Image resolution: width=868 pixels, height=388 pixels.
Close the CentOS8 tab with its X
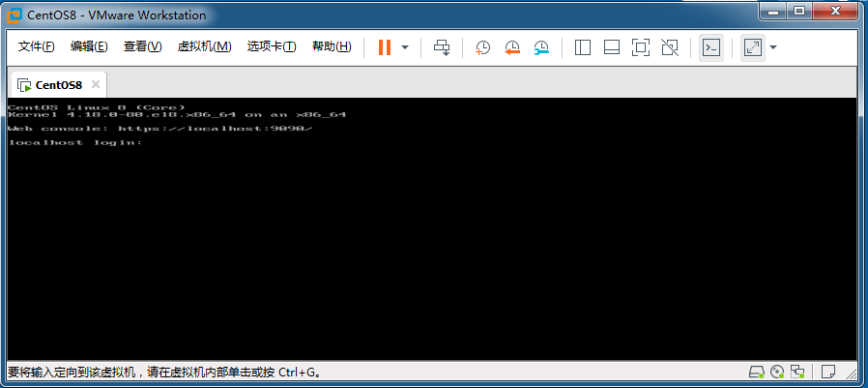(x=96, y=84)
